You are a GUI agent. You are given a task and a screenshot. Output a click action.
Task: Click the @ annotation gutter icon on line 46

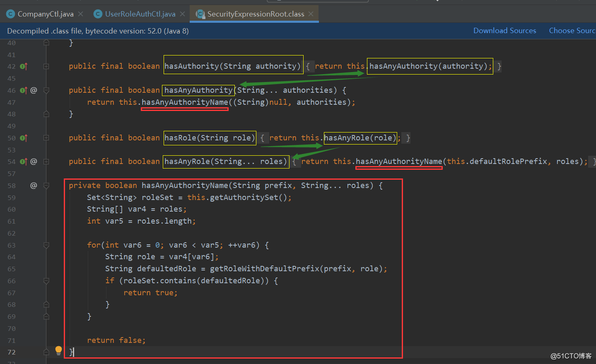(x=34, y=90)
